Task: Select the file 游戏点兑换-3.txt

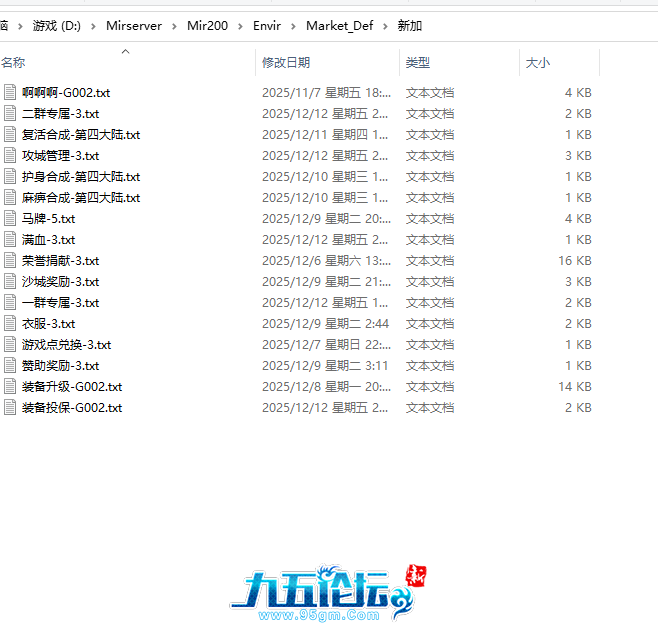Action: point(66,344)
